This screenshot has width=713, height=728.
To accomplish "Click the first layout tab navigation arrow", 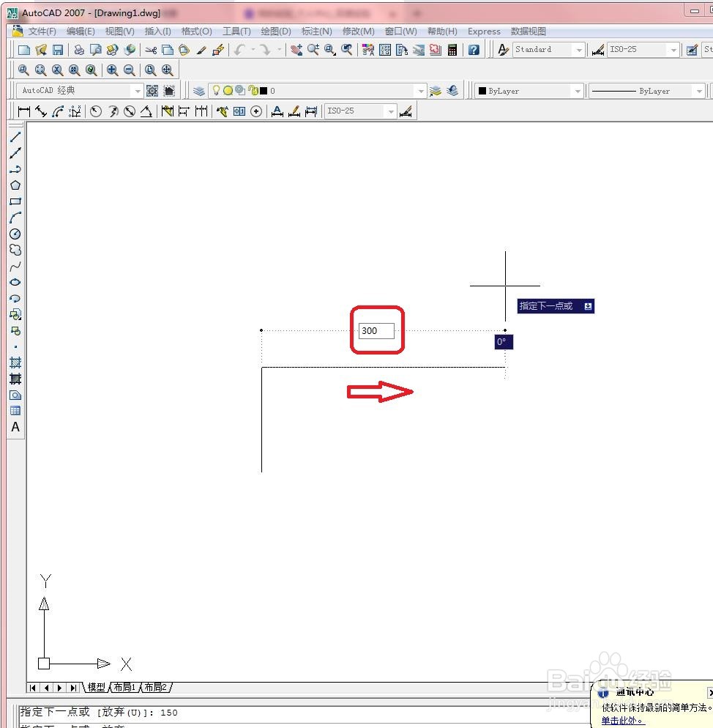I will (x=32, y=688).
